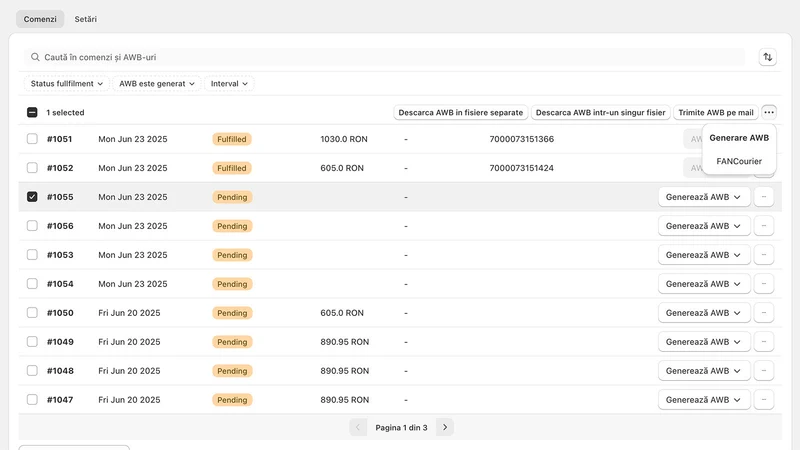800x450 pixels.
Task: Expand Generează AWB for order #1049
Action: (704, 342)
